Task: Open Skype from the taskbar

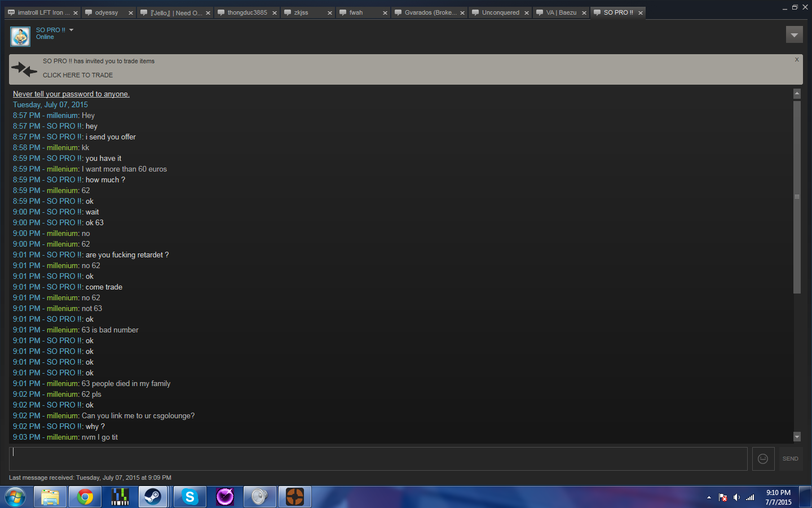Action: tap(189, 497)
